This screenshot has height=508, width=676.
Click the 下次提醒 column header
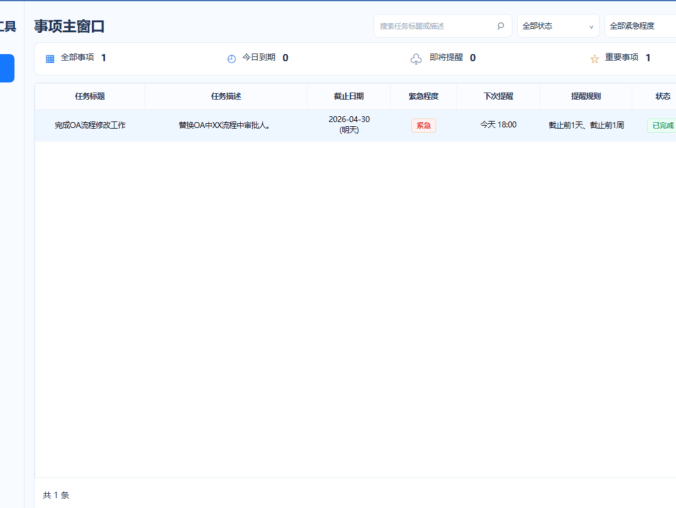click(498, 96)
